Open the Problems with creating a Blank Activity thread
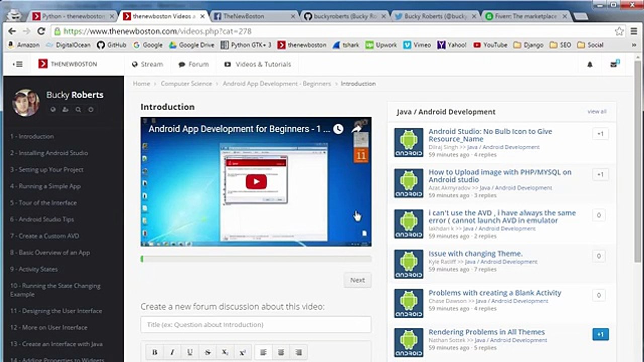The image size is (644, 362). pos(495,293)
